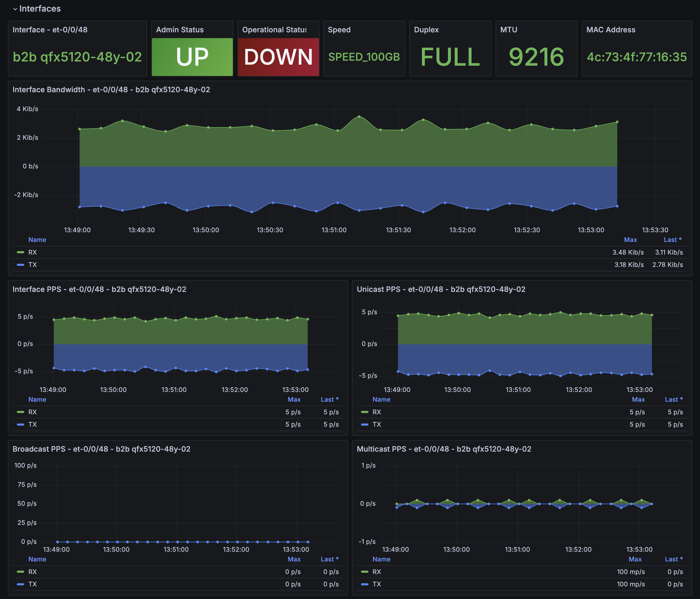The width and height of the screenshot is (700, 599).
Task: Toggle TX series in Multicast PPS legend
Action: click(377, 585)
